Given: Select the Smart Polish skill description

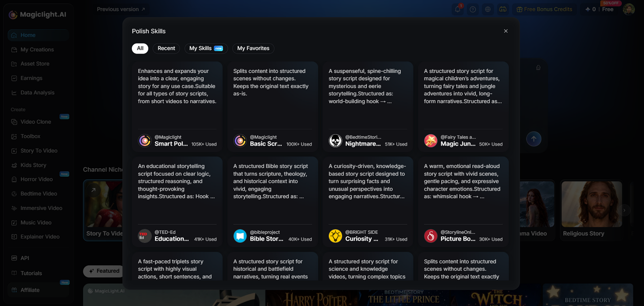Looking at the screenshot, I should (177, 86).
